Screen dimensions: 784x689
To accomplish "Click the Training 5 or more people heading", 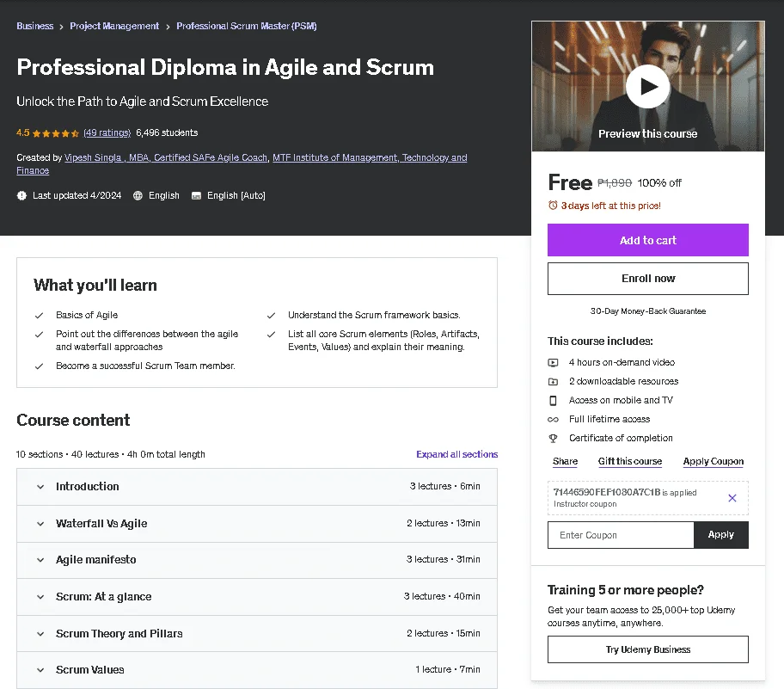I will coord(626,590).
